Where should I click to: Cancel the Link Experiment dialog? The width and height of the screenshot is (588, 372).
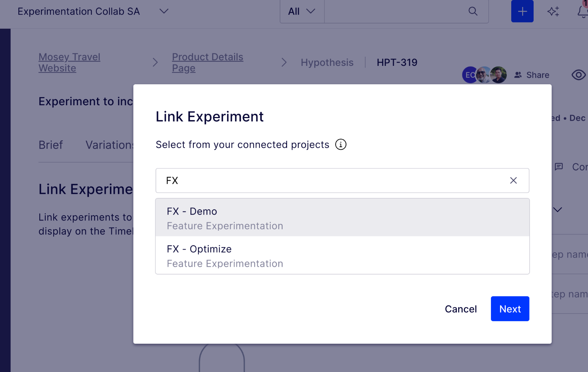(x=461, y=309)
